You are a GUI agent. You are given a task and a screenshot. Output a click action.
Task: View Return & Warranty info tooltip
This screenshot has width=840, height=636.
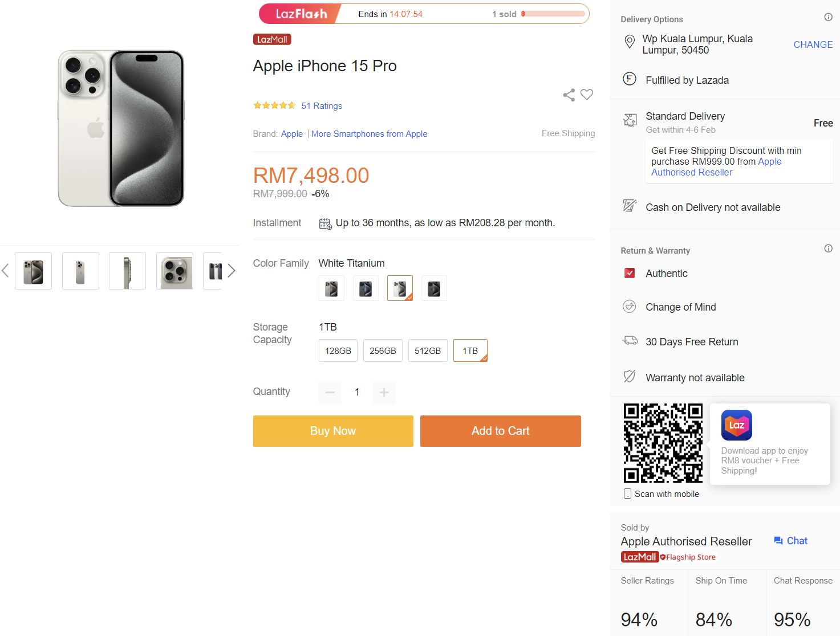click(x=827, y=248)
